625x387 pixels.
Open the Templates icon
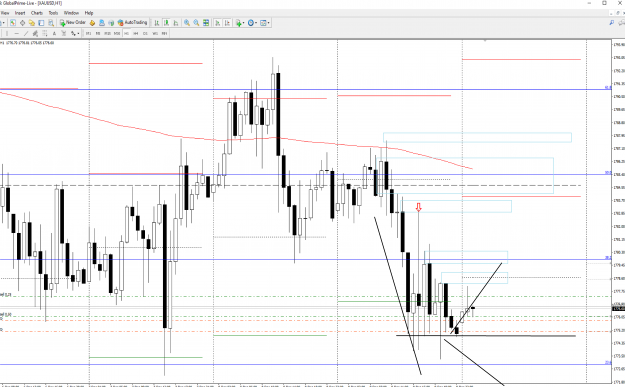(263, 23)
